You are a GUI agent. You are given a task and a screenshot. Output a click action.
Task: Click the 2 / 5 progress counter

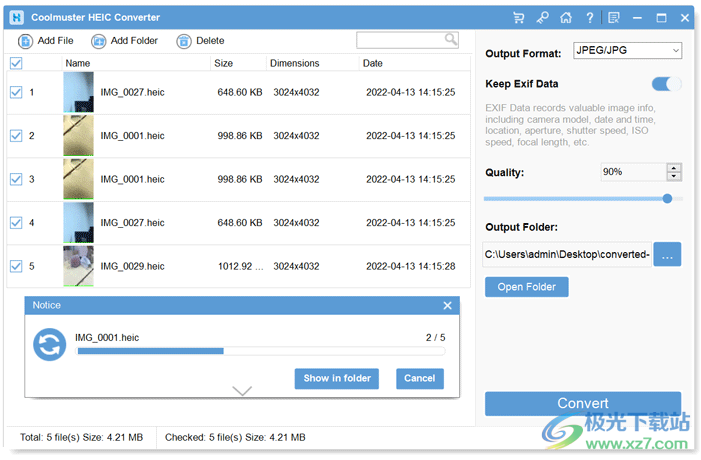click(x=435, y=338)
